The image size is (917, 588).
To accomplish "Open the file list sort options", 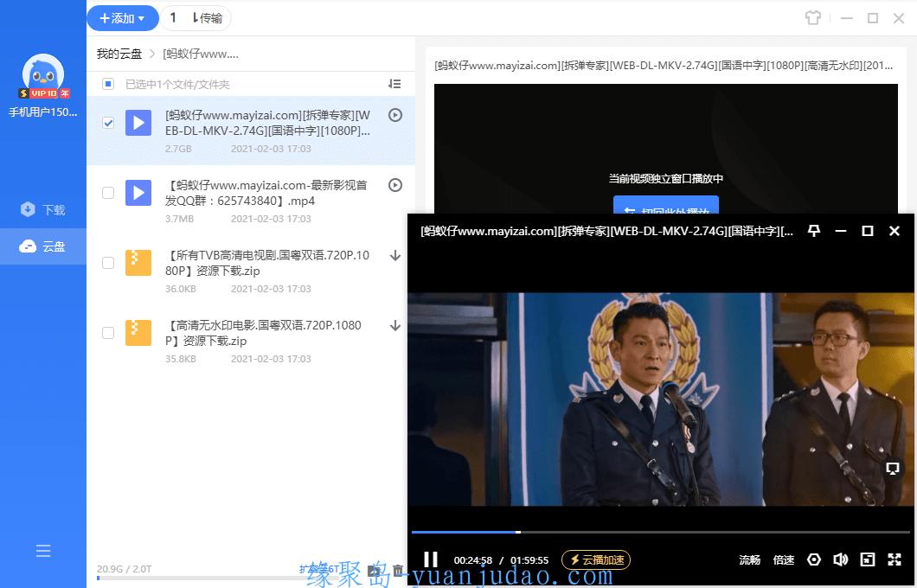I will (394, 84).
